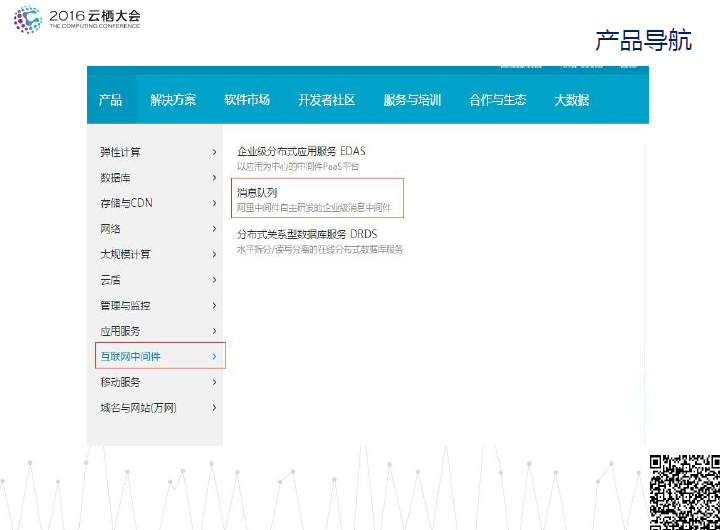This screenshot has width=720, height=530.
Task: Expand the chevron next to 弹性计算
Action: pos(214,152)
